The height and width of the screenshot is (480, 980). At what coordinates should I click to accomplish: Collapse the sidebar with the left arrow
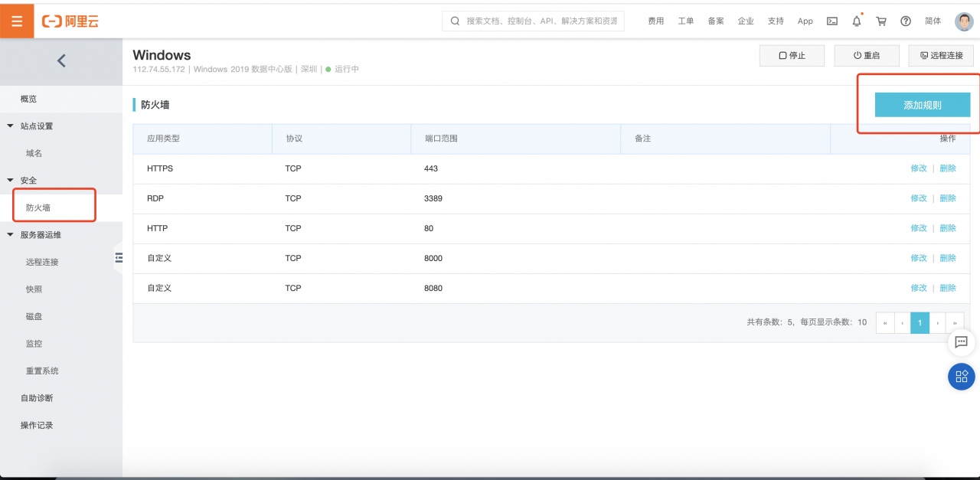click(61, 60)
